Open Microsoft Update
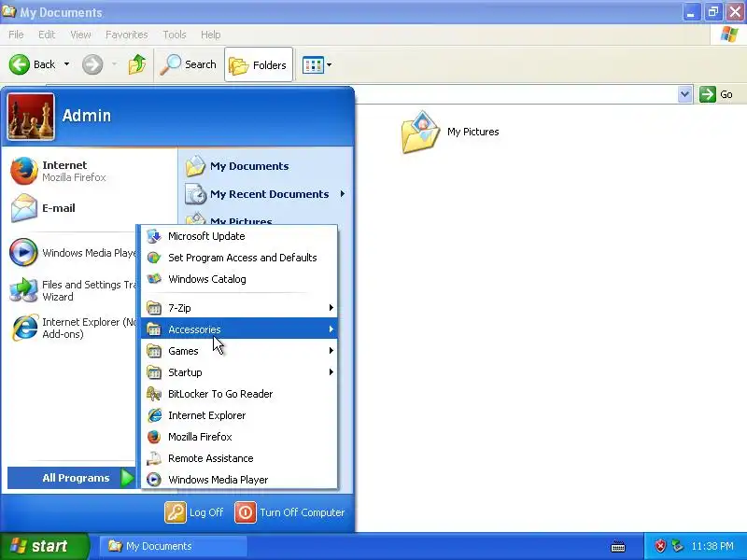Image resolution: width=747 pixels, height=560 pixels. pos(239,236)
